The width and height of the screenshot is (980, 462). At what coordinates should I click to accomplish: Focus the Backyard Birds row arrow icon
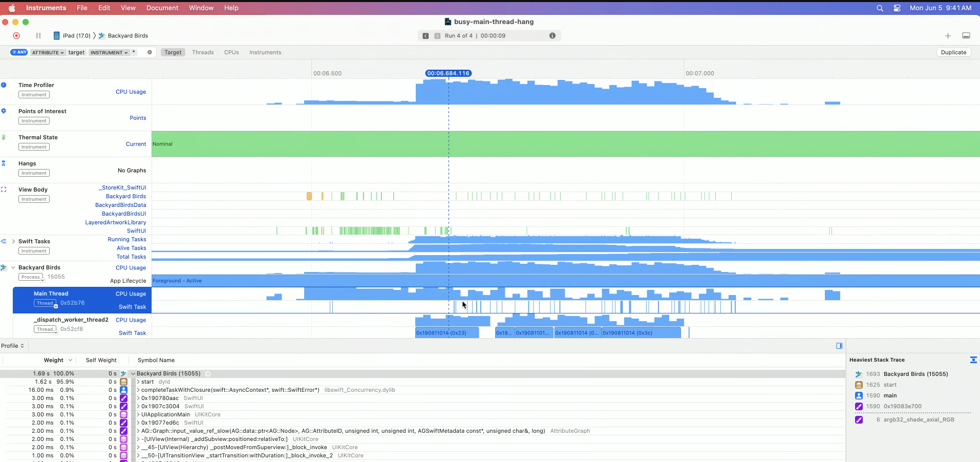(208, 374)
